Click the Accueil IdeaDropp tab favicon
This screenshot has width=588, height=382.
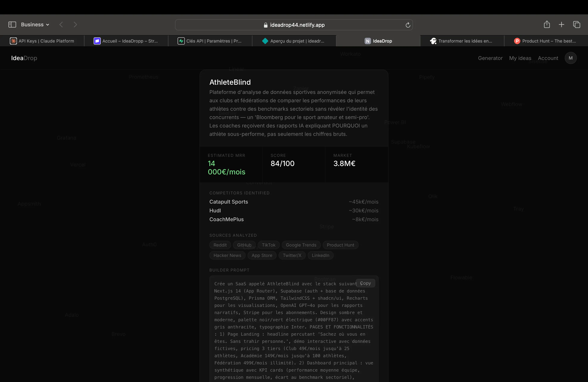click(97, 41)
